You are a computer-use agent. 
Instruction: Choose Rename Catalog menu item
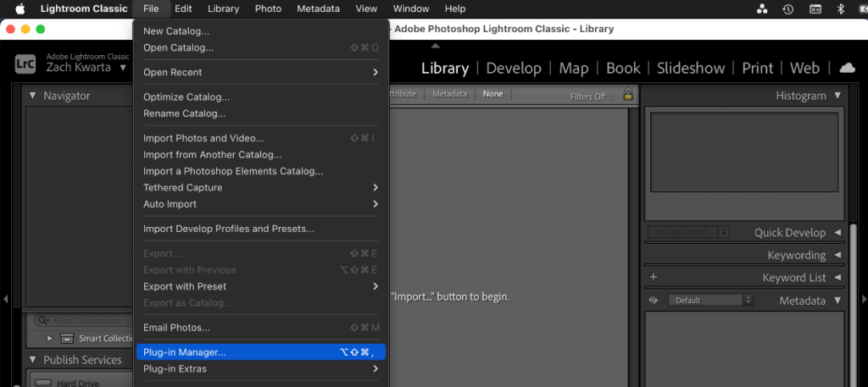point(261,113)
